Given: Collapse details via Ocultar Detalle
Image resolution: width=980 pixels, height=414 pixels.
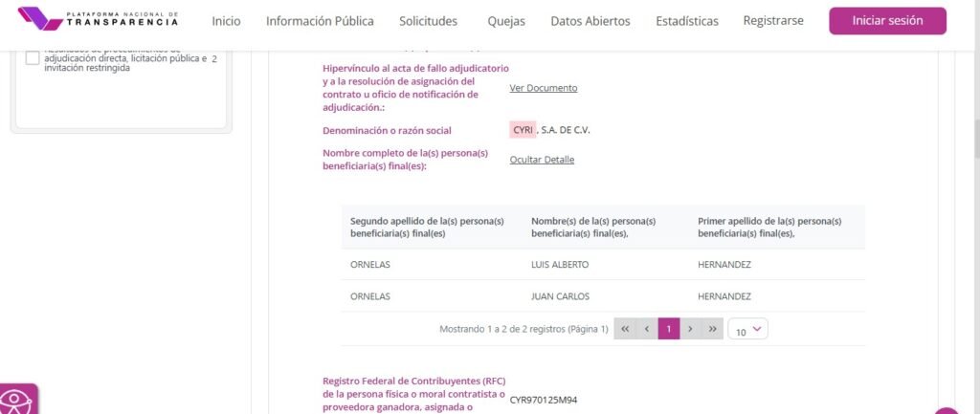Looking at the screenshot, I should (x=542, y=160).
